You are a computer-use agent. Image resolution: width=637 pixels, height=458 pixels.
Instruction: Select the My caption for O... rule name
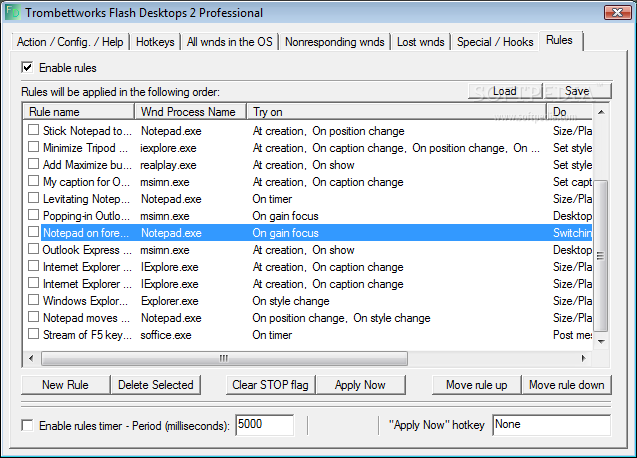pos(86,182)
